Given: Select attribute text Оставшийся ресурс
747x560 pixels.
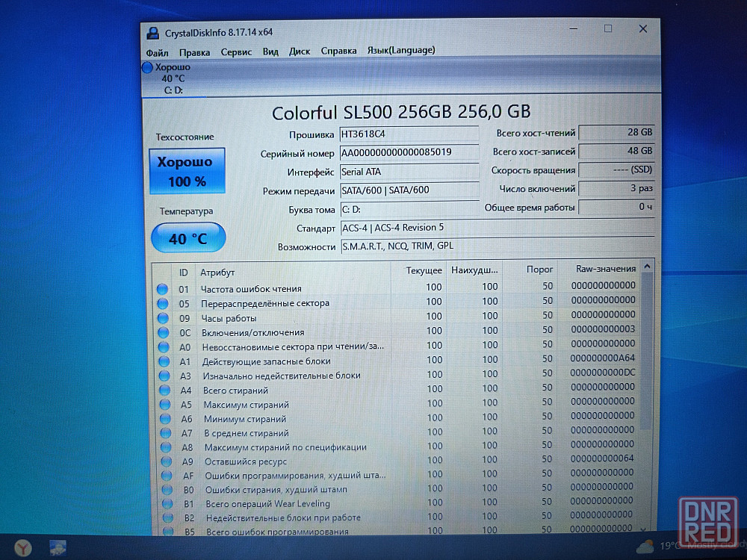Looking at the screenshot, I should point(246,461).
